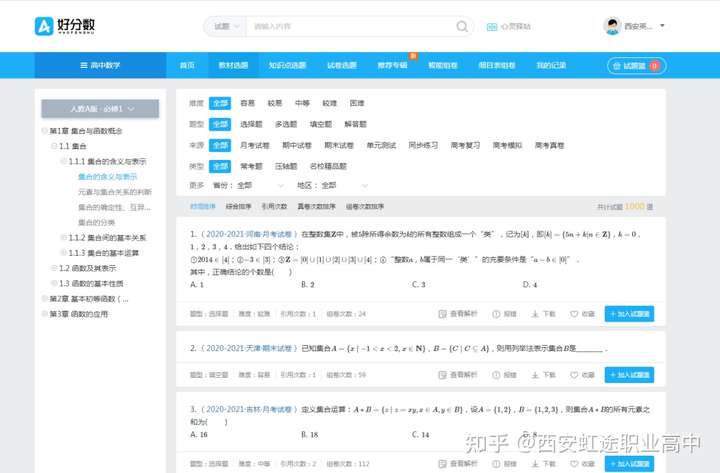The image size is (720, 473).
Task: Select tree item 元素与集合关系的判断
Action: pos(115,192)
